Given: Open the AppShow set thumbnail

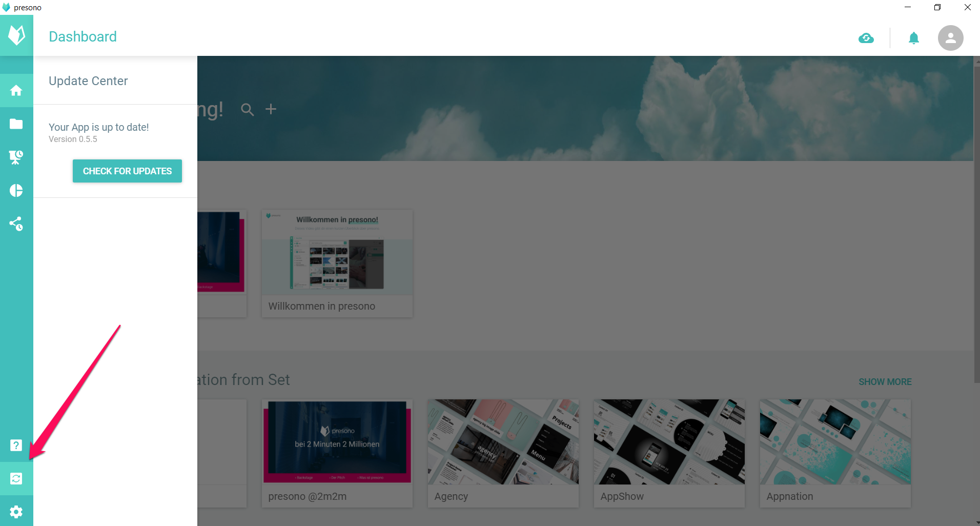Looking at the screenshot, I should click(669, 442).
